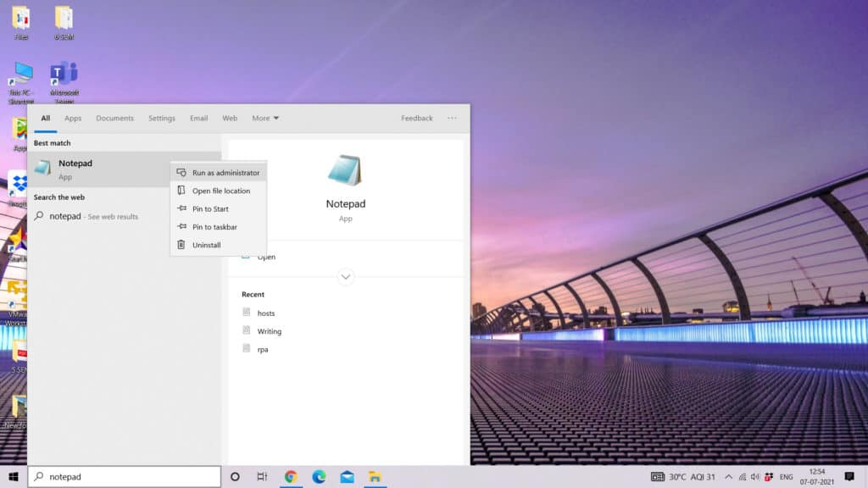Mute audio via the speaker tray icon
Screen dimensions: 868x488
click(754, 476)
